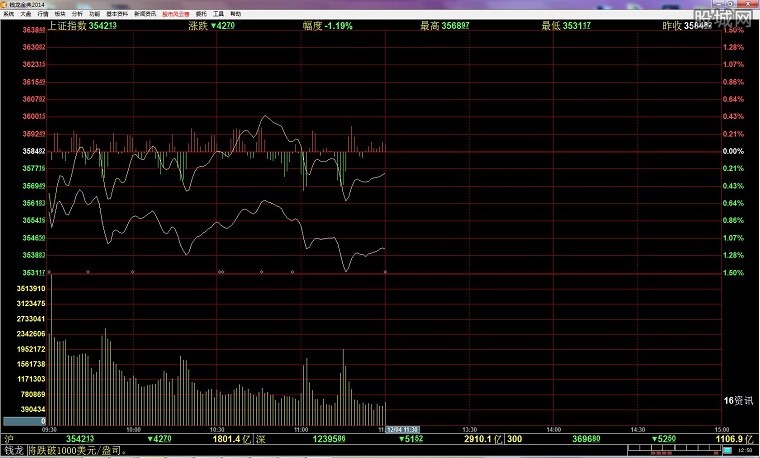The height and width of the screenshot is (458, 760).
Task: Click the application icon in the title bar
Action: click(5, 5)
